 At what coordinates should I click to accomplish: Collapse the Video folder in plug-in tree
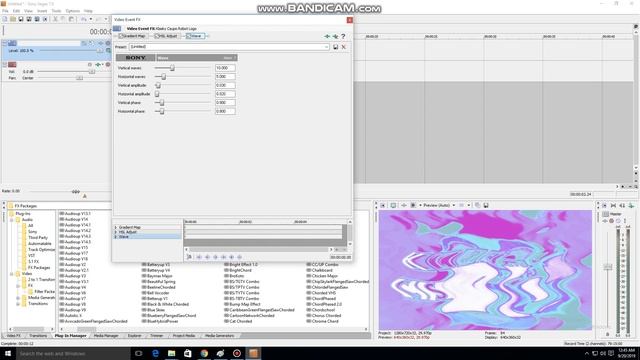tap(12, 274)
